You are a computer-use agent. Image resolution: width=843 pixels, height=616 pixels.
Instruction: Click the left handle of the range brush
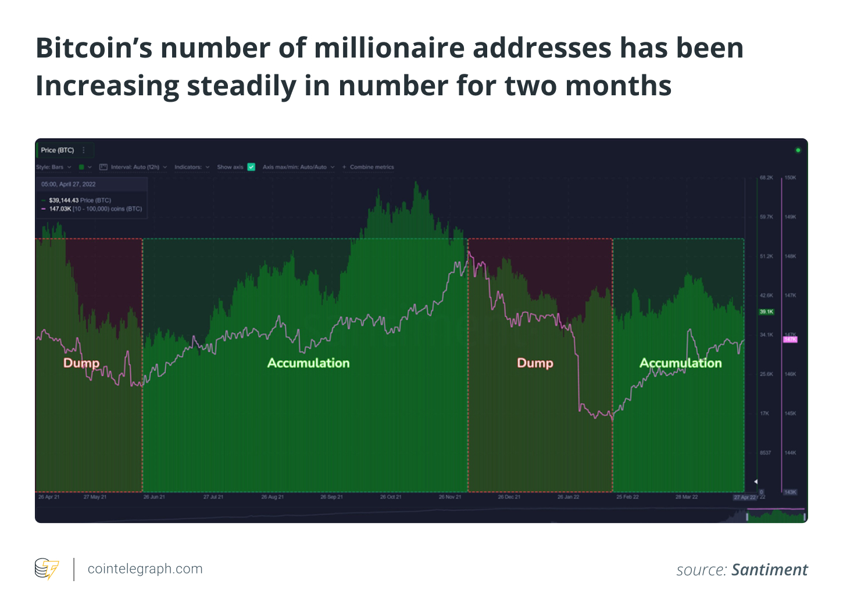coord(747,517)
